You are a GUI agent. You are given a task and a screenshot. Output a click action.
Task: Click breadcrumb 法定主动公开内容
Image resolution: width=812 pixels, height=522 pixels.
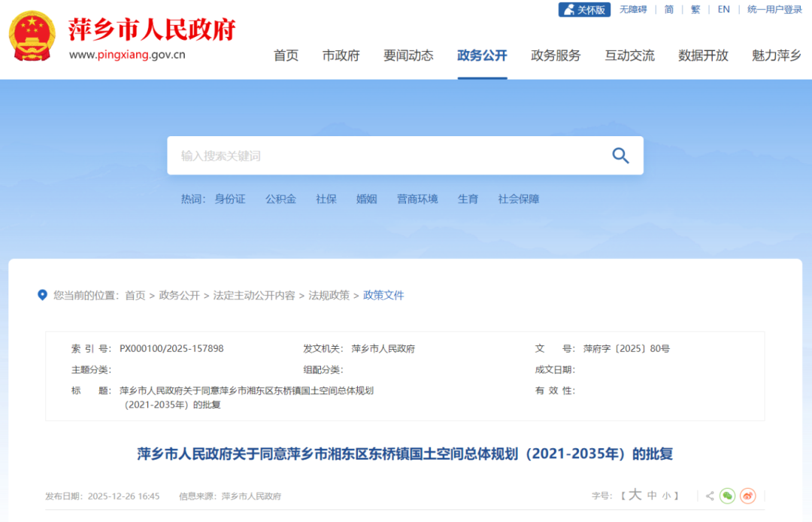(x=254, y=295)
